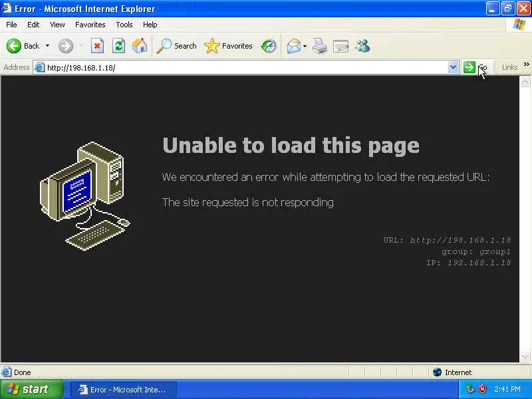Viewport: 532px width, 399px height.
Task: Click the Links toolbar label
Action: 509,67
